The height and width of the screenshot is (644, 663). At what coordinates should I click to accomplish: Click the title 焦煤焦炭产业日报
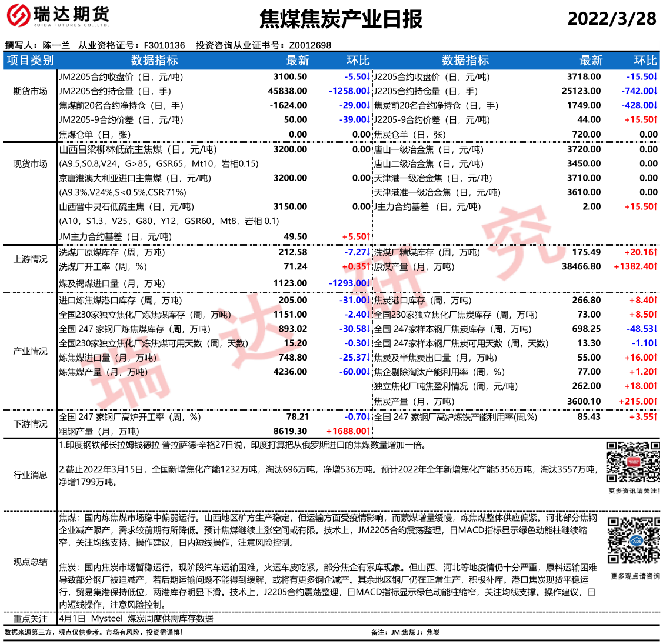coord(341,19)
